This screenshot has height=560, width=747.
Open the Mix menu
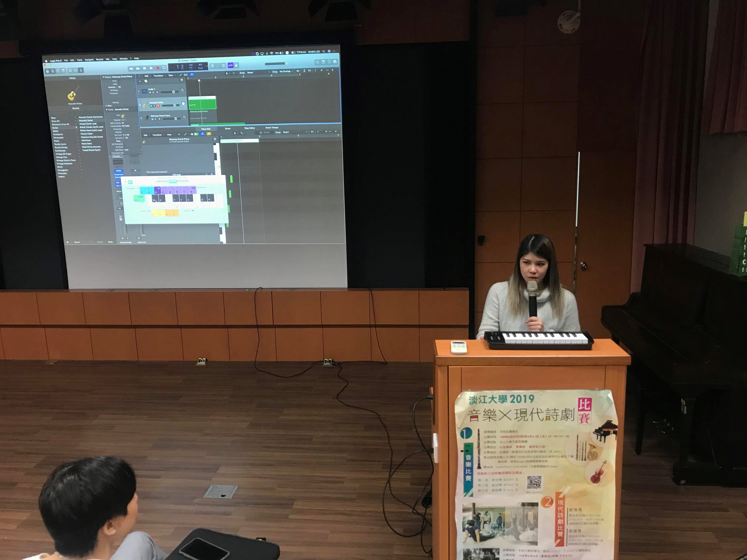(108, 59)
